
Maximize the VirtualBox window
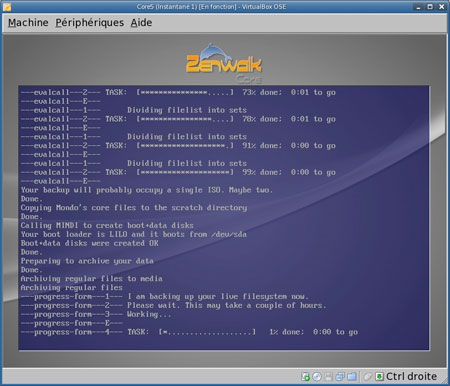coord(430,7)
